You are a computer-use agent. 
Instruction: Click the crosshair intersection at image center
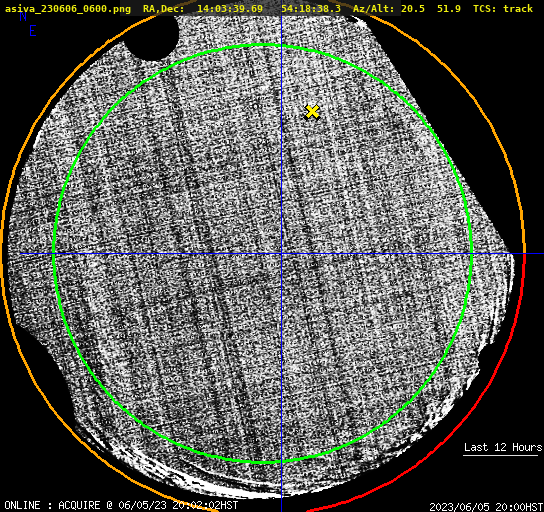pyautogui.click(x=281, y=254)
